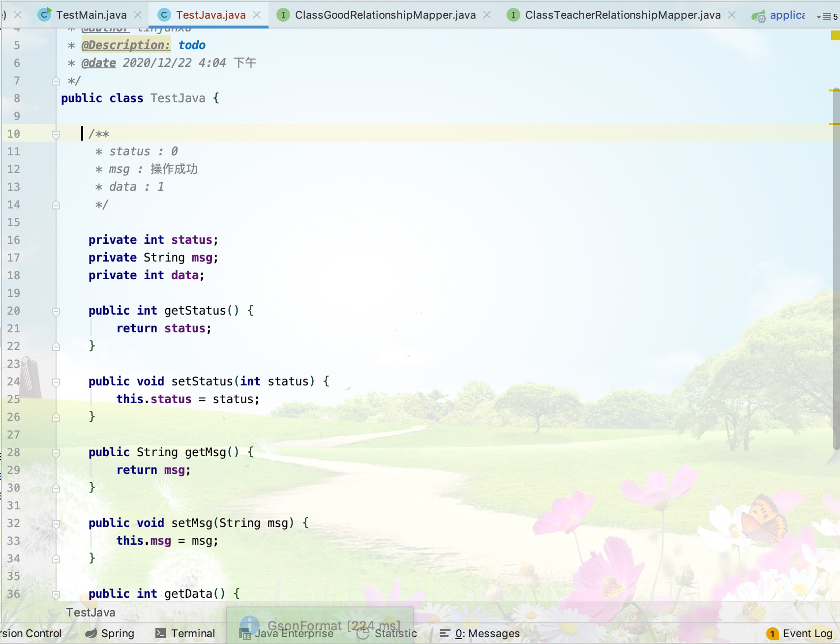The image size is (840, 644).
Task: Open the Terminal tool window
Action: point(185,633)
